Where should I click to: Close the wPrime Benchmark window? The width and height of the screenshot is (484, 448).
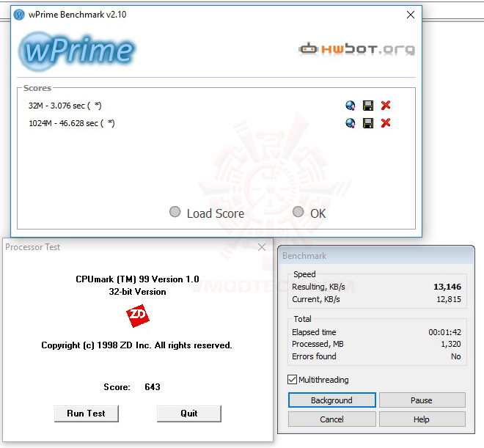[411, 15]
